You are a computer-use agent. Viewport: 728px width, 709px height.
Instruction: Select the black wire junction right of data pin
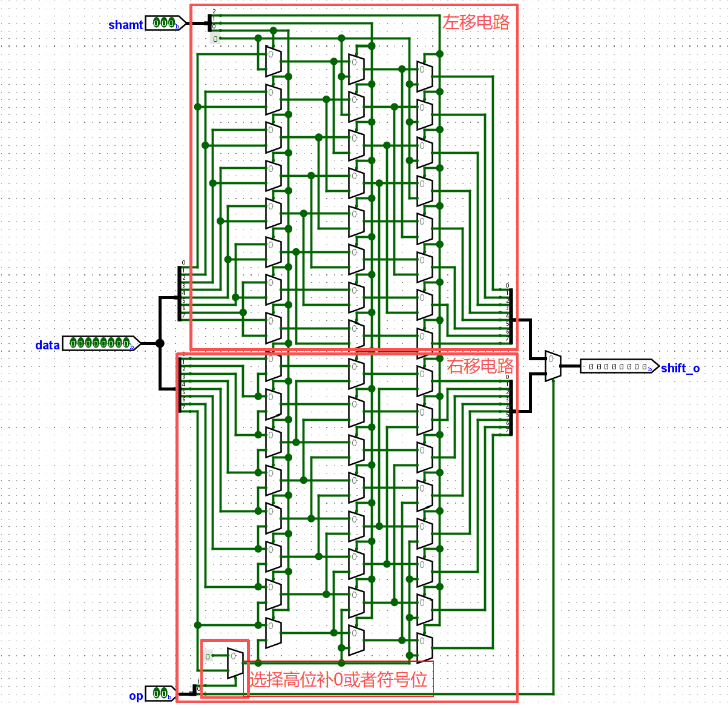click(160, 343)
